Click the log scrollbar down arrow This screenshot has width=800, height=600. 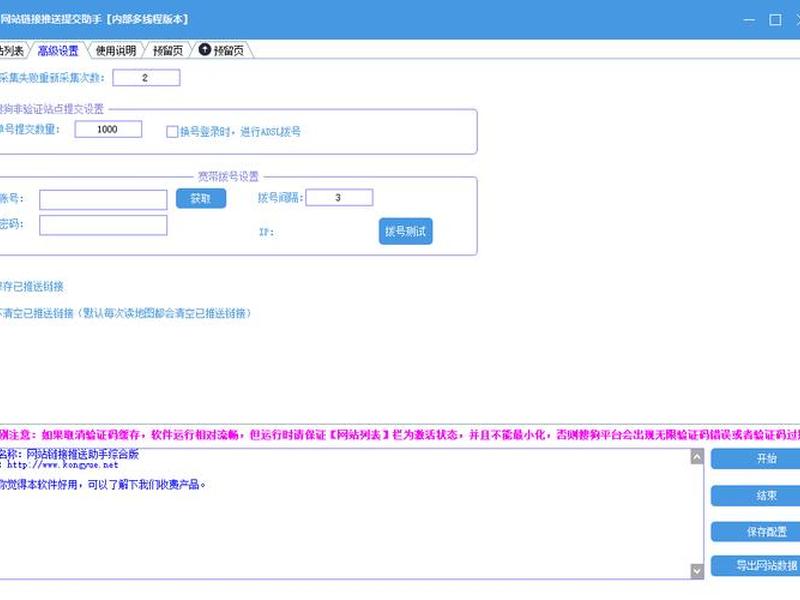coord(697,571)
